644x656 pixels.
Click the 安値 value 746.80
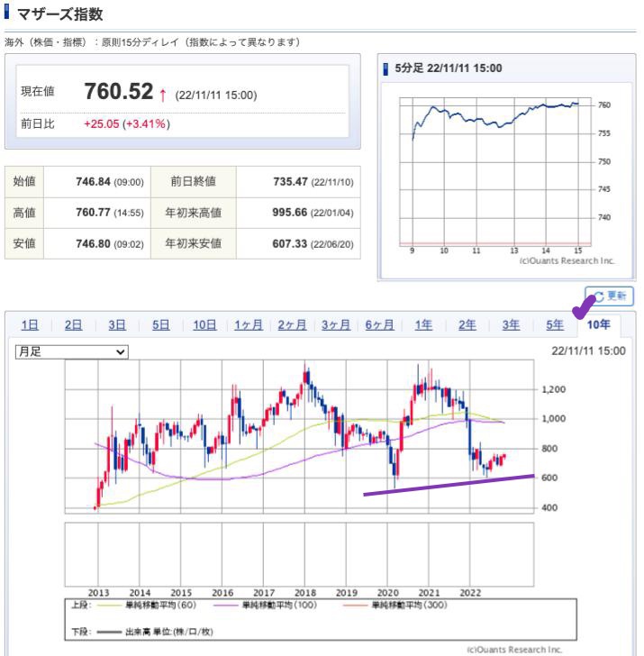pos(93,243)
